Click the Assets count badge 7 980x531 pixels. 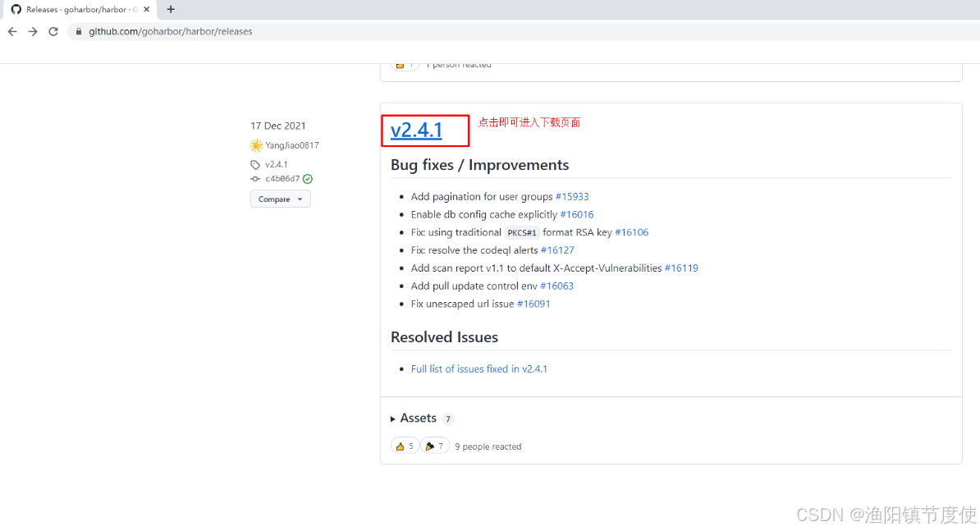point(447,419)
